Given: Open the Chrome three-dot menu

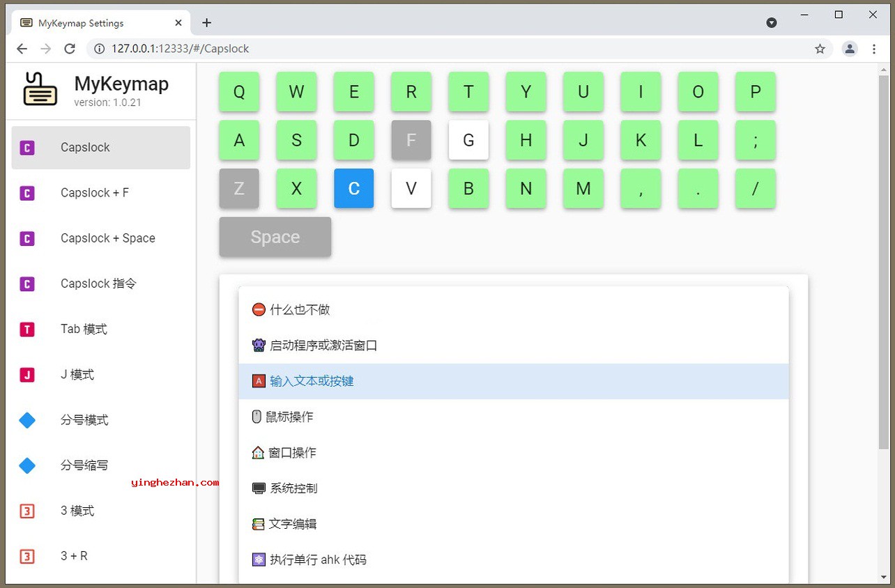Looking at the screenshot, I should click(874, 49).
